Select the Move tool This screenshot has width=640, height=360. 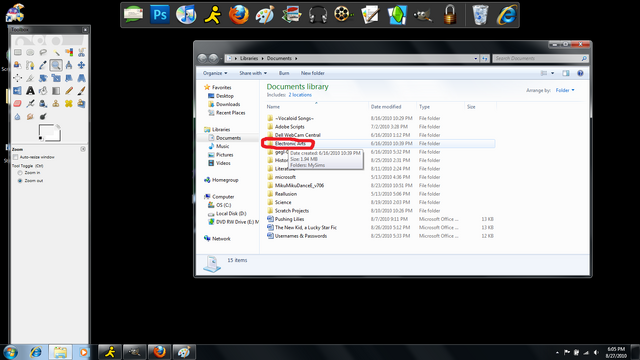pyautogui.click(x=81, y=65)
